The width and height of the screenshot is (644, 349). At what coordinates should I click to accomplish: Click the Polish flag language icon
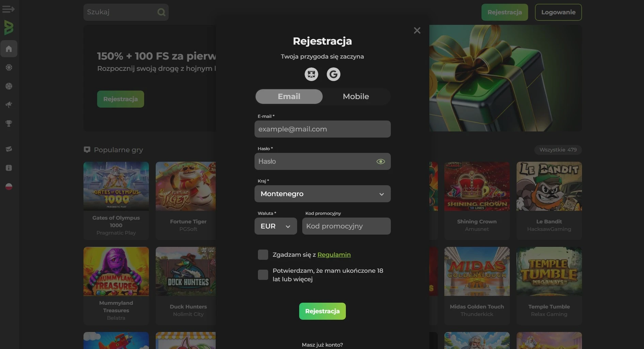coord(9,187)
